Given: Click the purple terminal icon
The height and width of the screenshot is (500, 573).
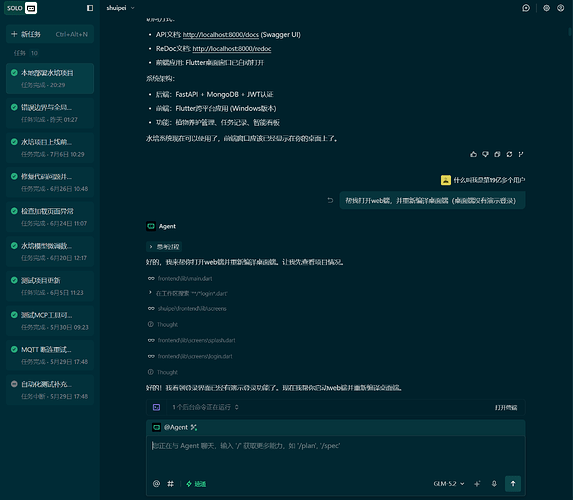Looking at the screenshot, I should [156, 408].
